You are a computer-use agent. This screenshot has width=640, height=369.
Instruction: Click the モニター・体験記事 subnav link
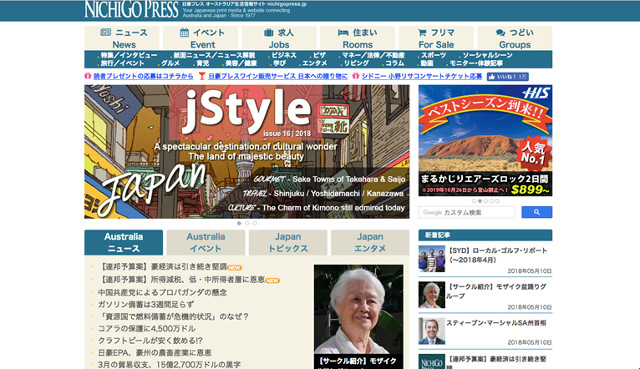(x=476, y=63)
